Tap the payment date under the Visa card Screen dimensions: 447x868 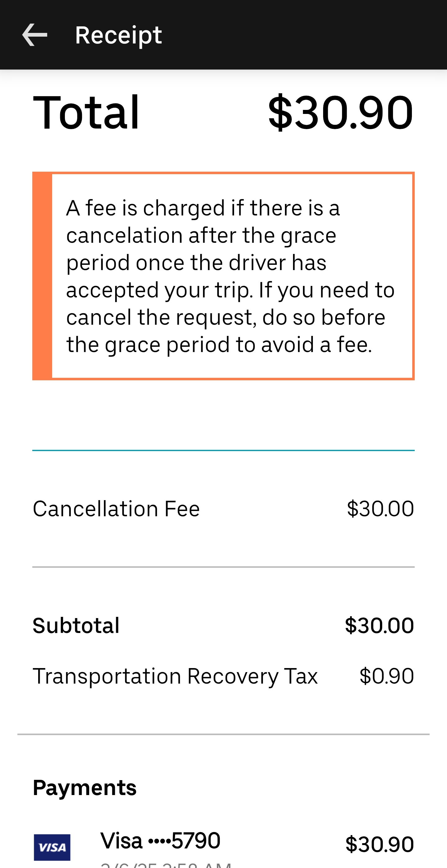[166, 865]
